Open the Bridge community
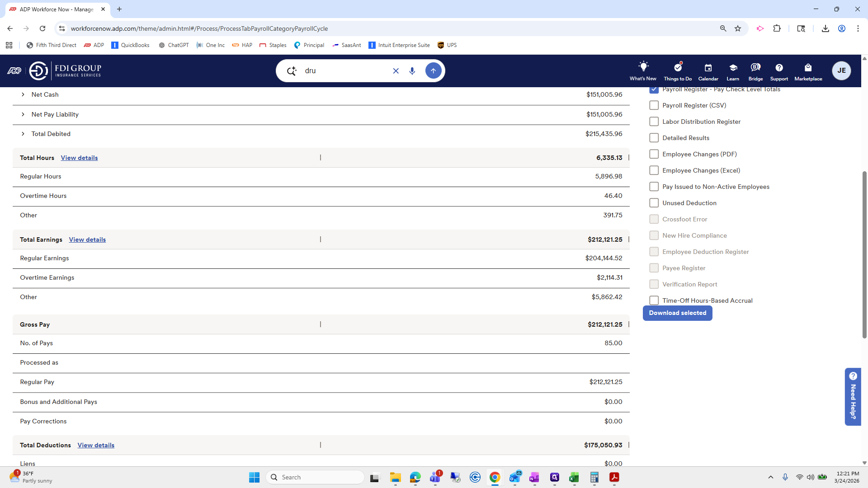868x488 pixels. [x=755, y=70]
